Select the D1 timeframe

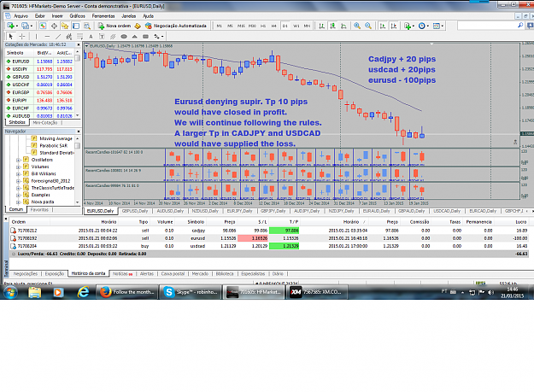coord(285,26)
